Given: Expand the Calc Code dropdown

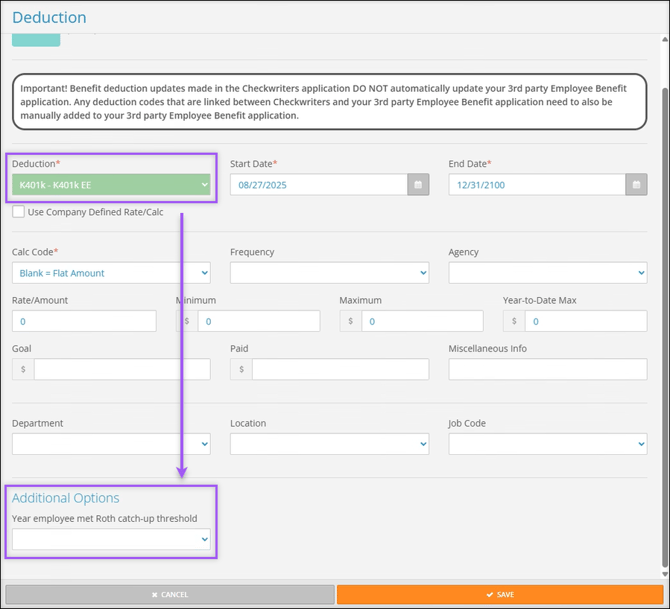Looking at the screenshot, I should (111, 273).
